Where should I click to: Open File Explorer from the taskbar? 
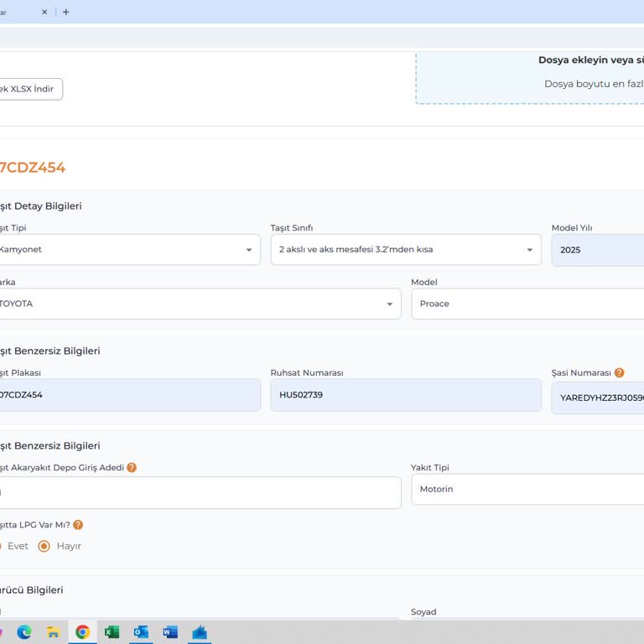pos(53,632)
